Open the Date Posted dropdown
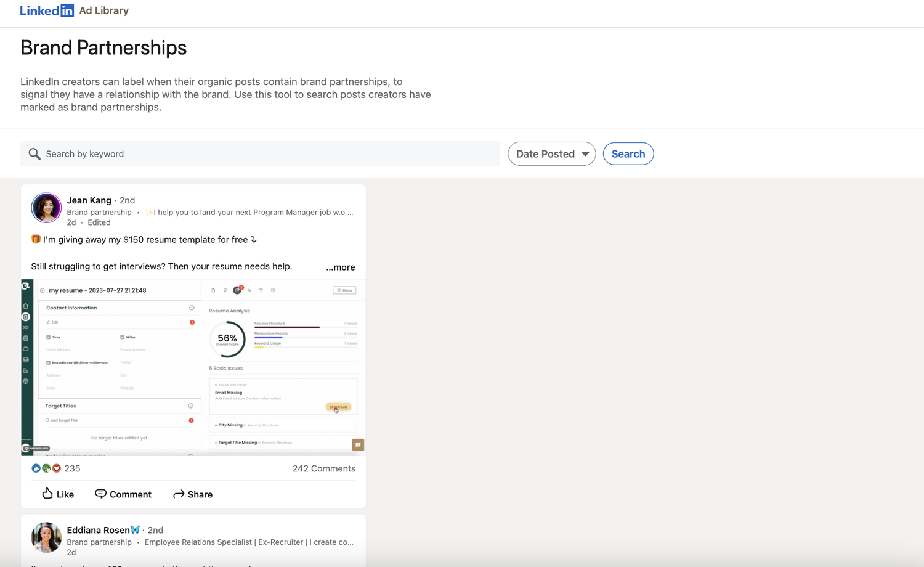This screenshot has height=567, width=924. coord(552,154)
